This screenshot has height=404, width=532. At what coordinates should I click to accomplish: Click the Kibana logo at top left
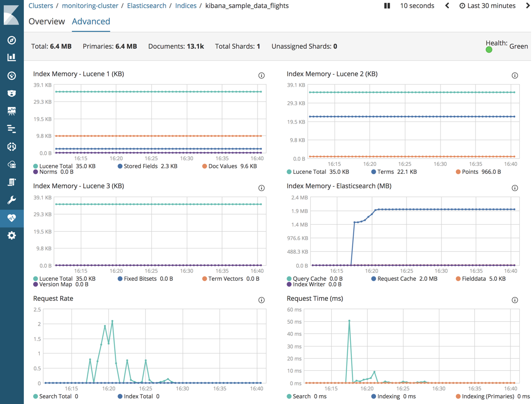pos(12,15)
